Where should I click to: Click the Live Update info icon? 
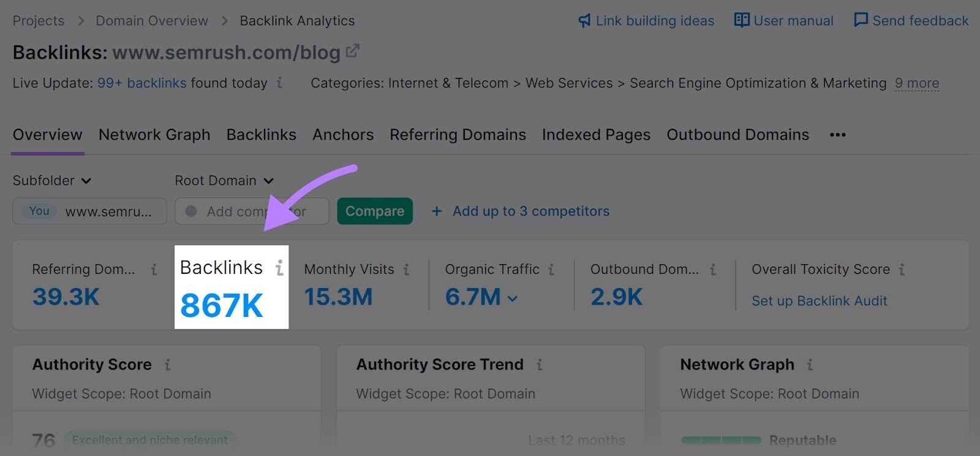280,83
